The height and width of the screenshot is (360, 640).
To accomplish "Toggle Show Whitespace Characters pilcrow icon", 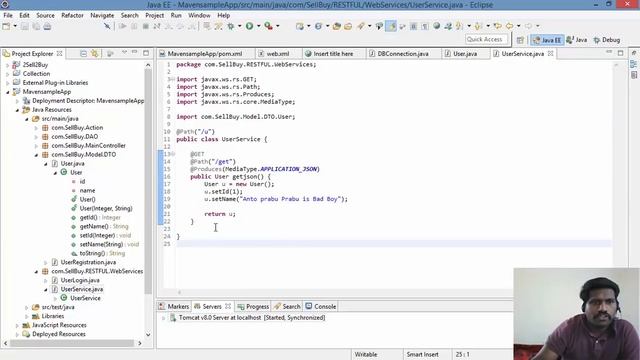I will click(x=425, y=26).
